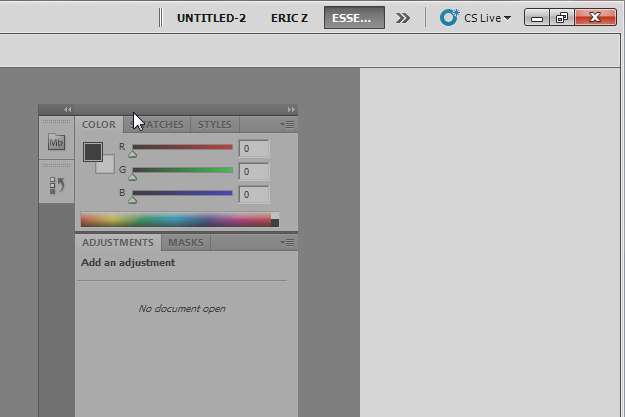
Task: Switch to the Masks tab
Action: coord(186,242)
